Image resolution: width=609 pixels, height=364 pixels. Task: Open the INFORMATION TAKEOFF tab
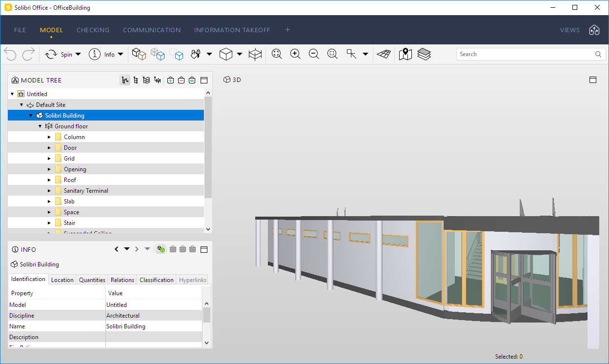(x=232, y=30)
